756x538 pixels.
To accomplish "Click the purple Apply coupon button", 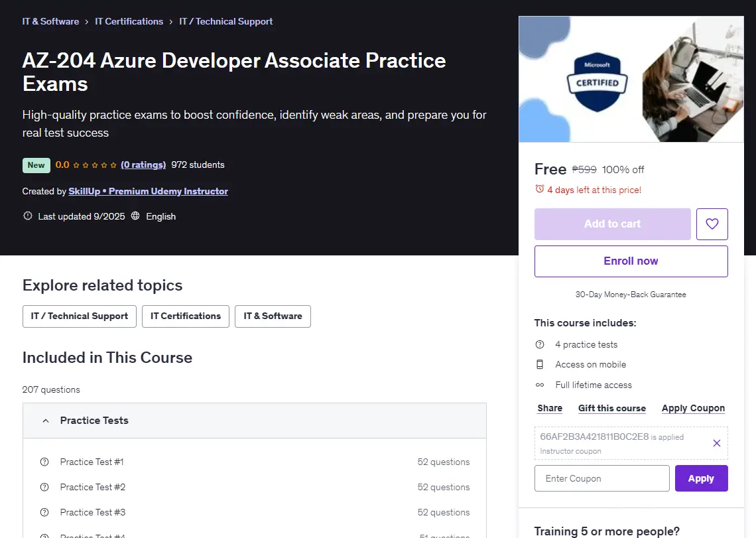I will tap(701, 478).
